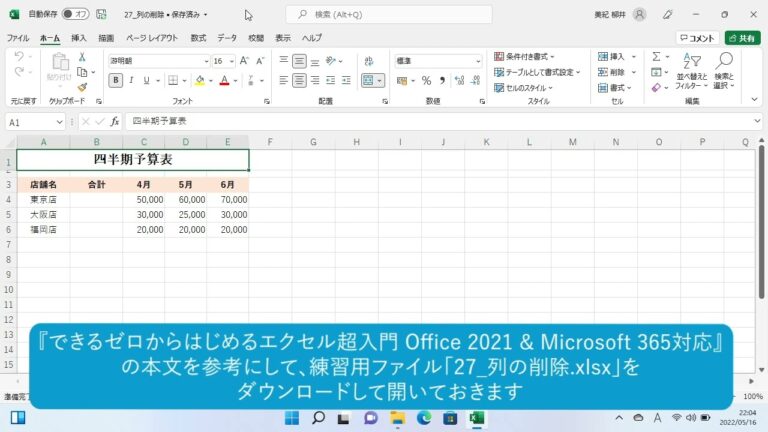Viewport: 768px width, 432px height.
Task: Click the green Share button
Action: [743, 38]
